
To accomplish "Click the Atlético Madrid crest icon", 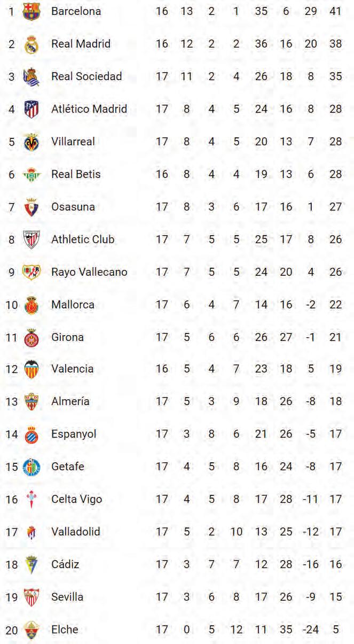I will [x=32, y=110].
